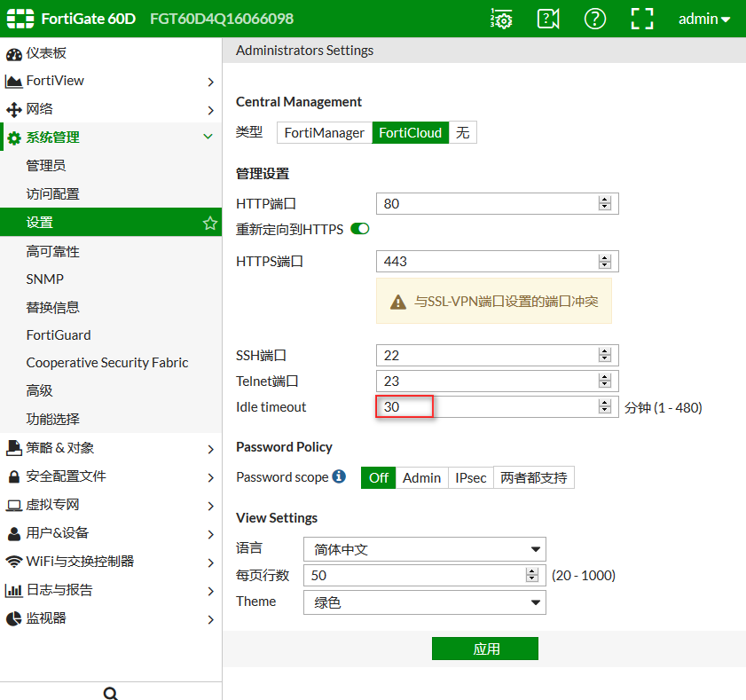
Task: Click the policy & objects icon
Action: [x=14, y=448]
